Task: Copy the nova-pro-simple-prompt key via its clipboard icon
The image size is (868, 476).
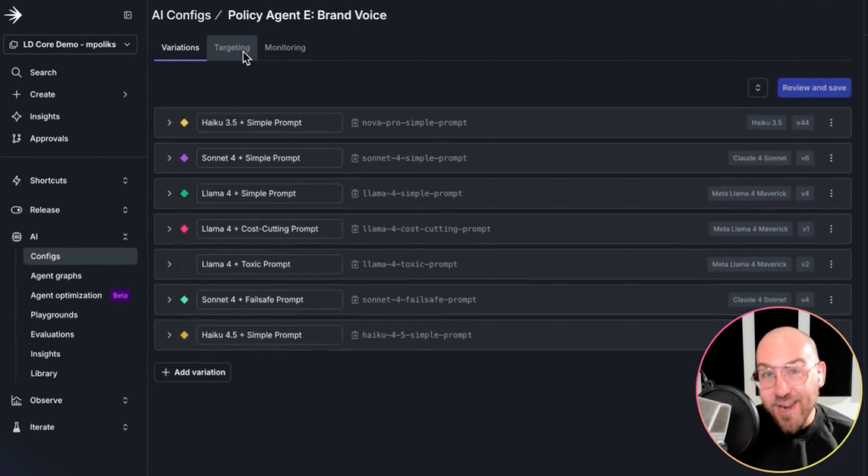Action: pyautogui.click(x=355, y=123)
